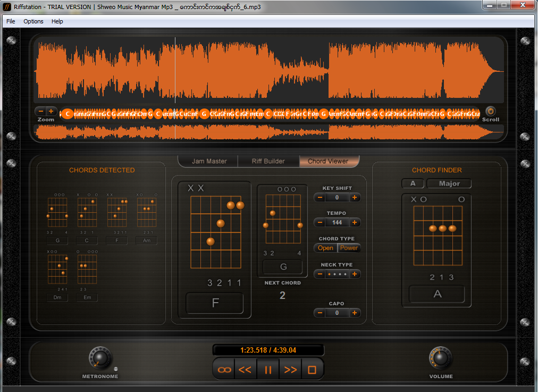Click Neck Type minus button
This screenshot has height=392, width=538.
(x=320, y=274)
